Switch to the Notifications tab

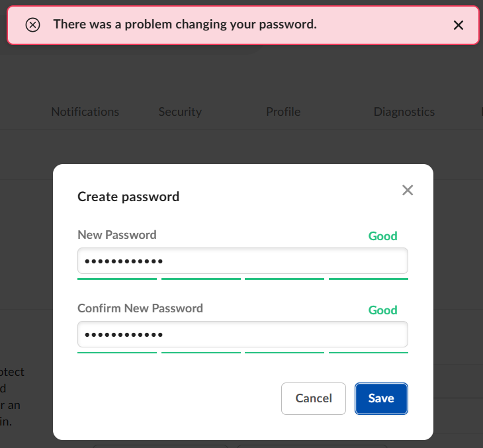(85, 112)
